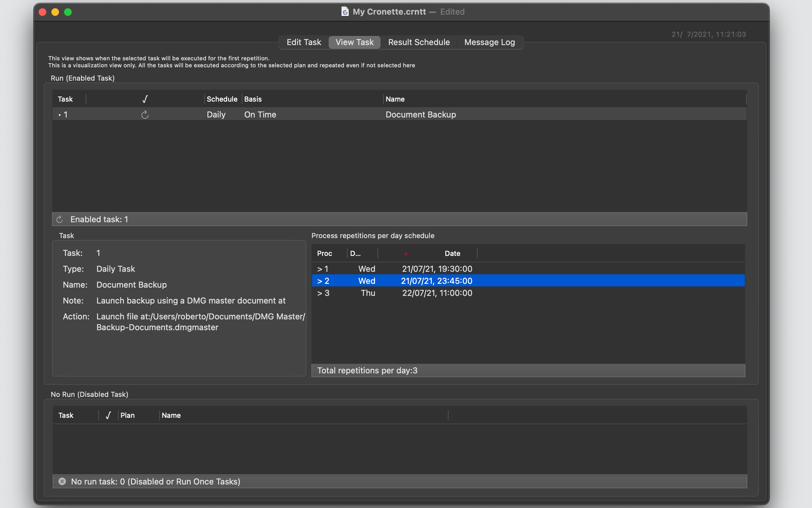The image size is (812, 508).
Task: Click the refresh icon beside Enabled task: 1
Action: pyautogui.click(x=60, y=219)
